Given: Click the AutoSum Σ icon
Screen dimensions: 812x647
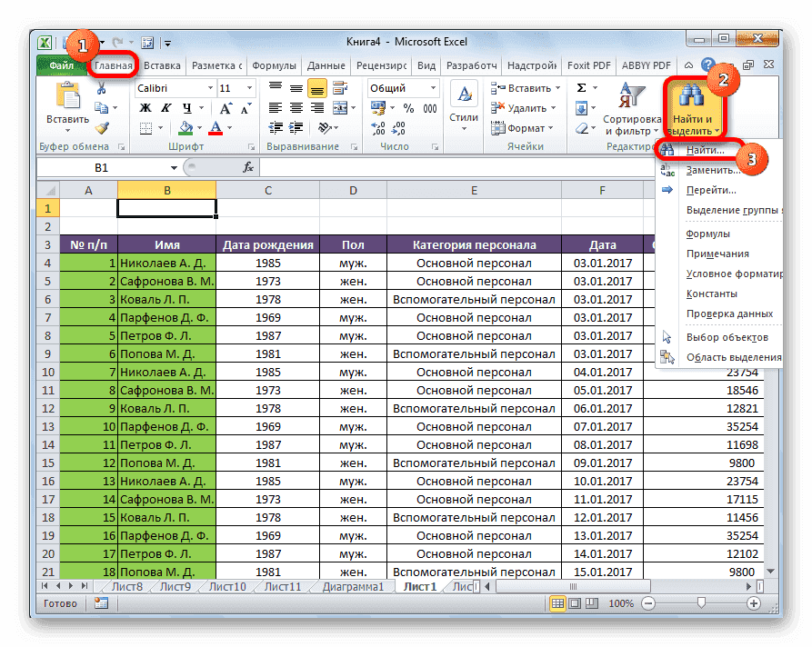Looking at the screenshot, I should click(582, 87).
